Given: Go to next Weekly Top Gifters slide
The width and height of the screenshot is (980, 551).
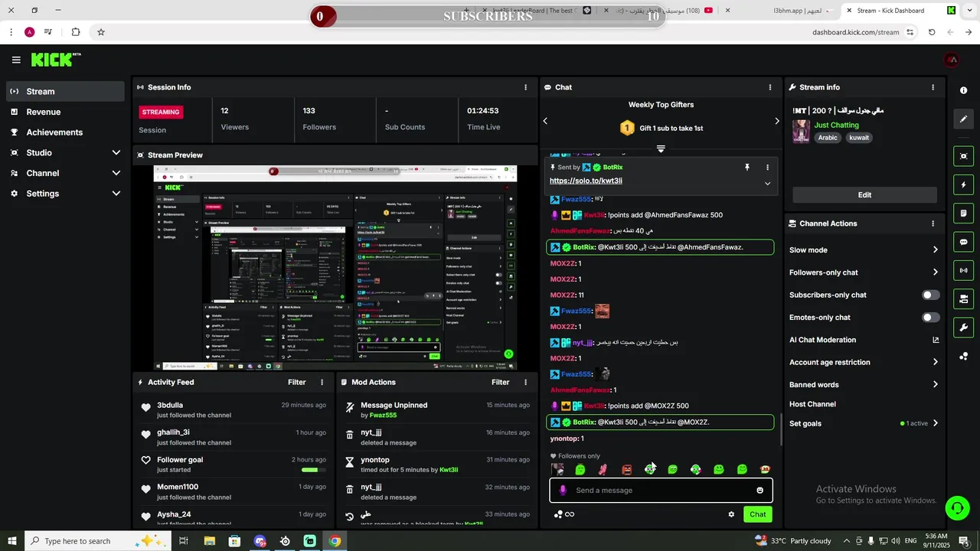Looking at the screenshot, I should (x=776, y=121).
